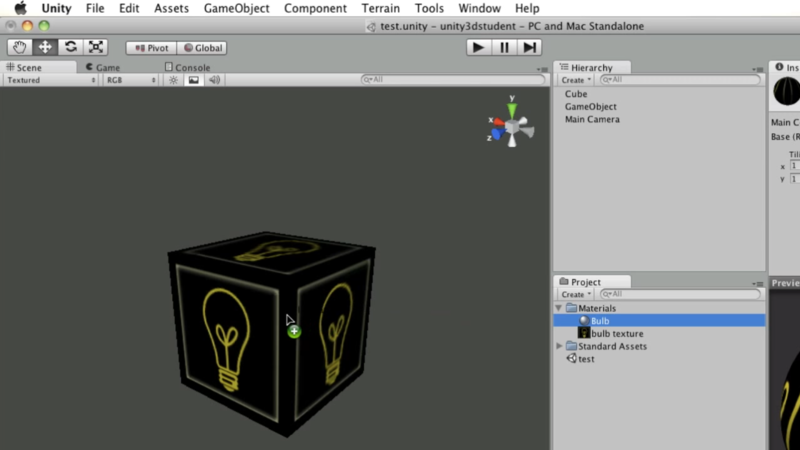This screenshot has height=450, width=800.
Task: Switch to the Game tab
Action: tap(103, 67)
